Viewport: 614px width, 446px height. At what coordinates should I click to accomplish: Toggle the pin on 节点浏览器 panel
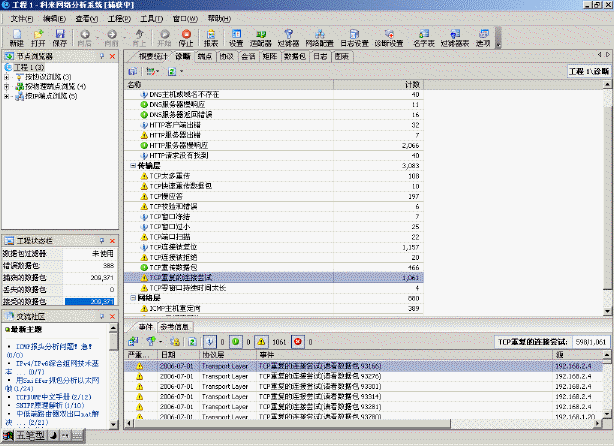pyautogui.click(x=102, y=56)
